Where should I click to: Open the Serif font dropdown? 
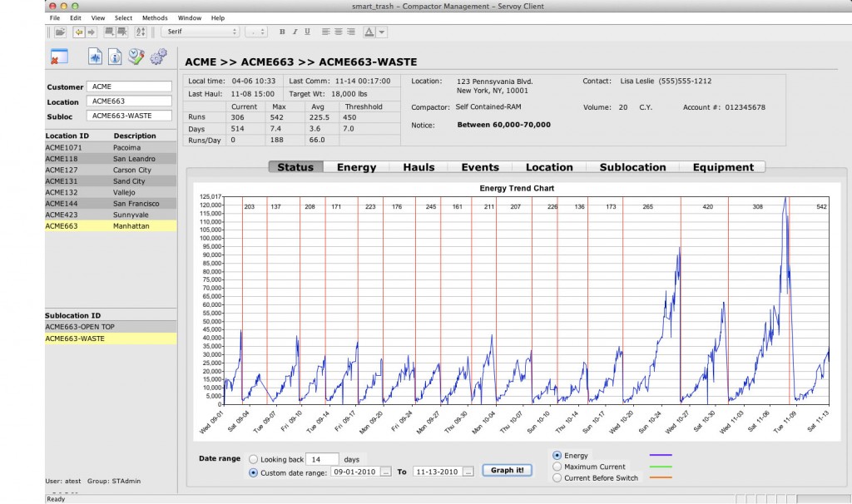pos(201,32)
